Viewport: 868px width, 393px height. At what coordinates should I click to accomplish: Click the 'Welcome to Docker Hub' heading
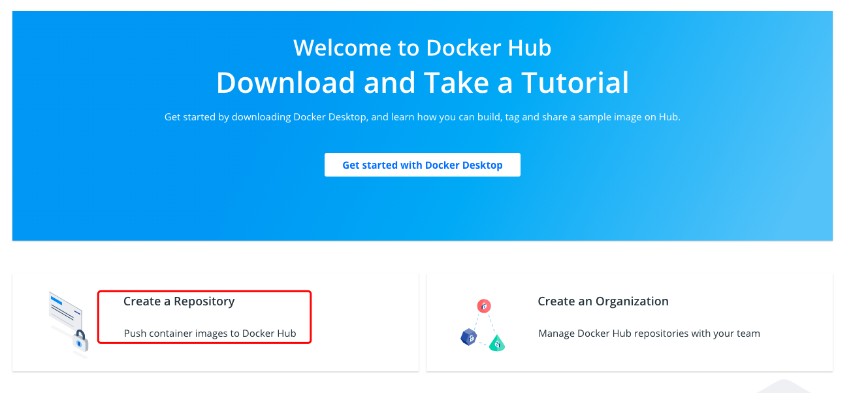point(423,48)
